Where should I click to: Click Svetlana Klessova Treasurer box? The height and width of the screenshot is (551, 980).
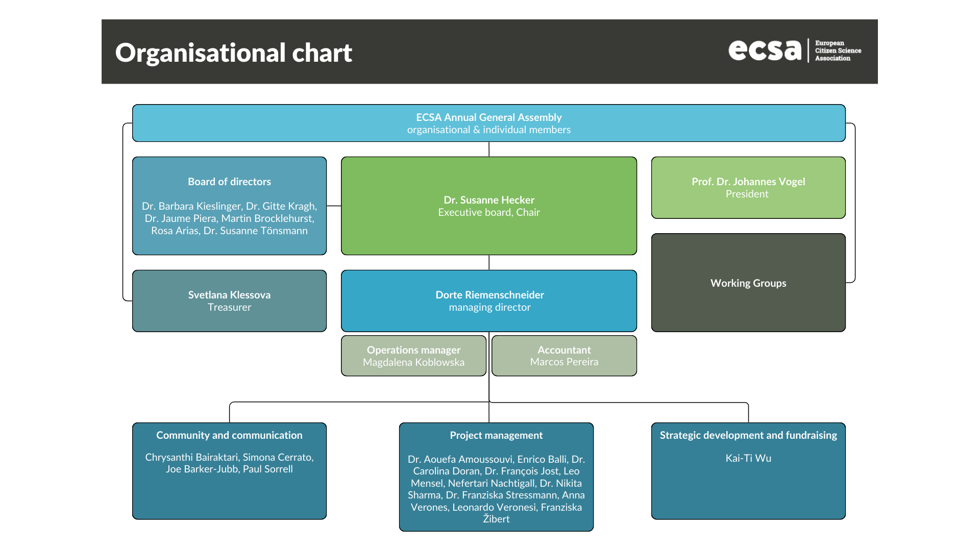point(229,300)
